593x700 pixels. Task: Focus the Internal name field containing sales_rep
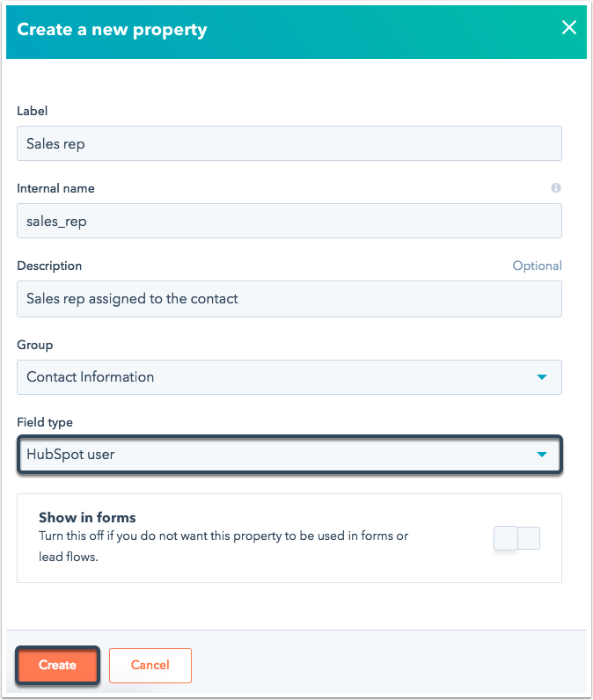(289, 221)
